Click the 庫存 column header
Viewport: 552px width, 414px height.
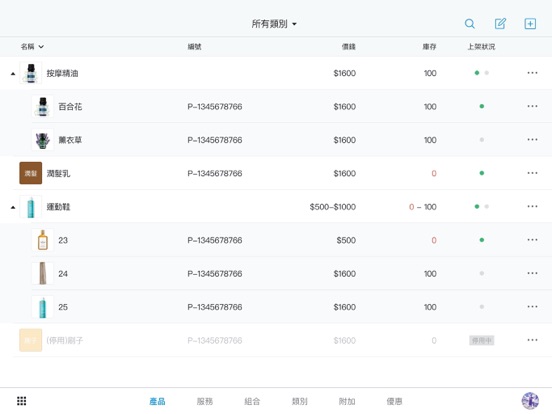click(x=429, y=46)
